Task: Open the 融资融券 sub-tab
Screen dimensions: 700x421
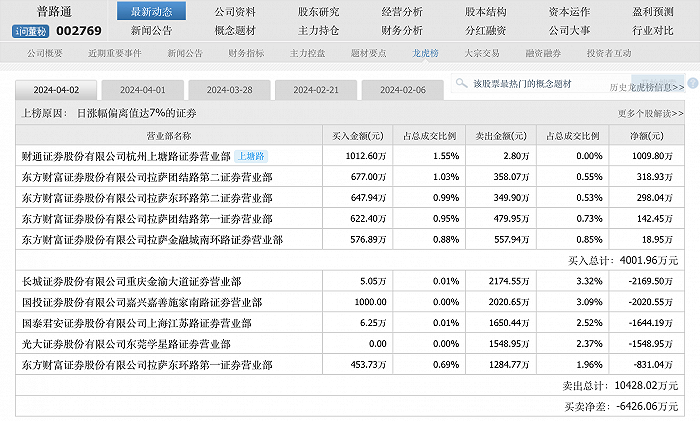Action: click(541, 51)
